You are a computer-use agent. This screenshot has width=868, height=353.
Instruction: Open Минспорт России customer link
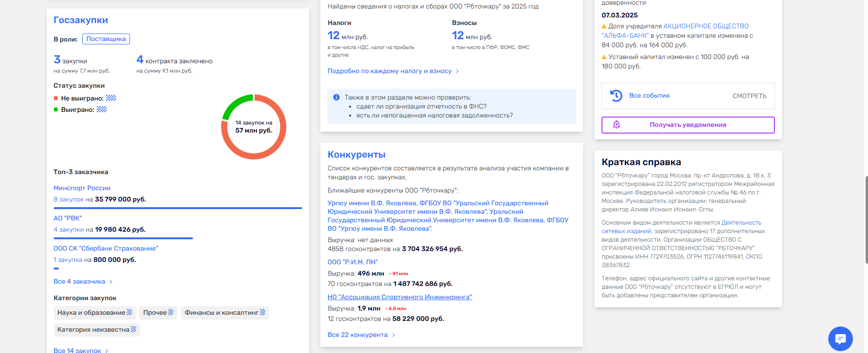(x=82, y=188)
